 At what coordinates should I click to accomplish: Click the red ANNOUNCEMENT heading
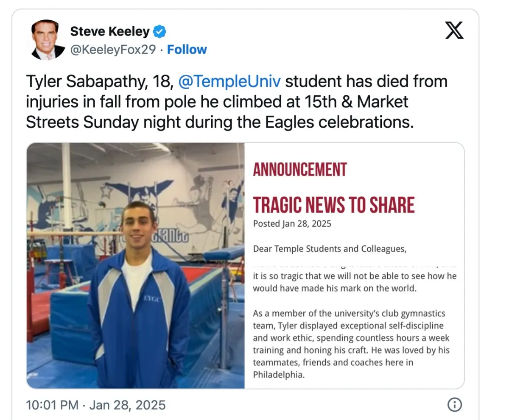pos(300,170)
